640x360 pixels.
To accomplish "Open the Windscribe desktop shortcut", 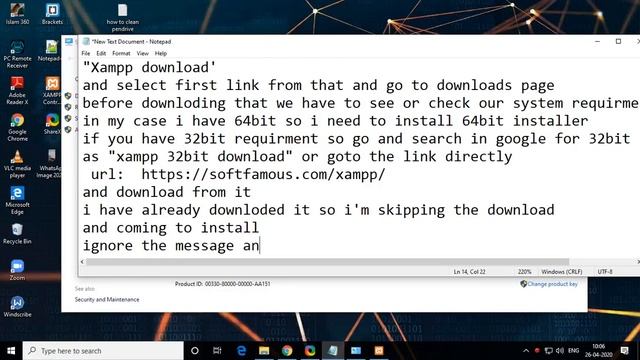I will [x=17, y=307].
